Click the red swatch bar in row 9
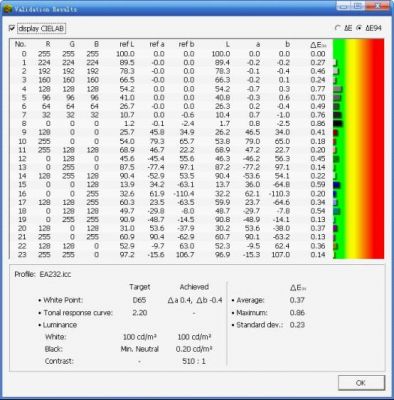Screen dimensions: 394x400 (x=336, y=132)
